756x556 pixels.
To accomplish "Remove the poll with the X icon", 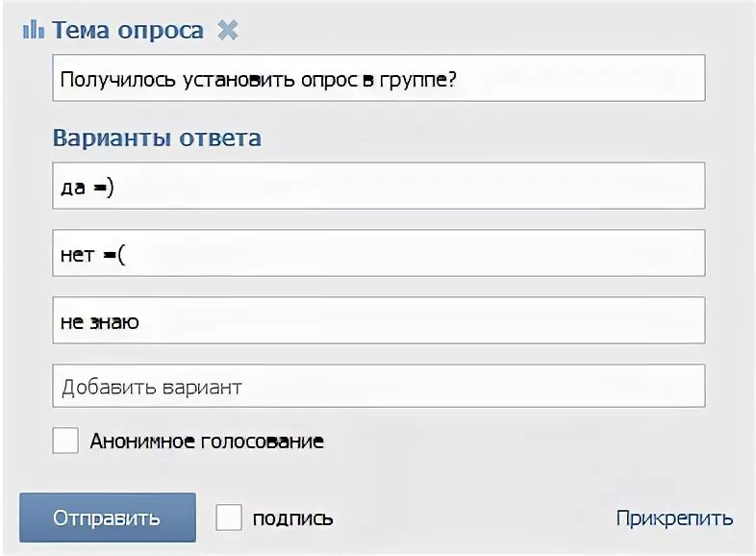I will click(228, 31).
